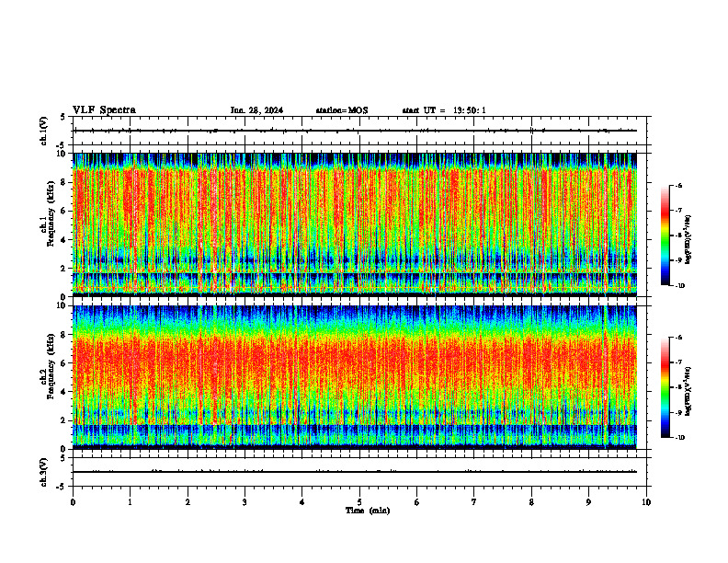
Task: Select the "start UT = 13:50: 1" text
Action: click(x=444, y=110)
